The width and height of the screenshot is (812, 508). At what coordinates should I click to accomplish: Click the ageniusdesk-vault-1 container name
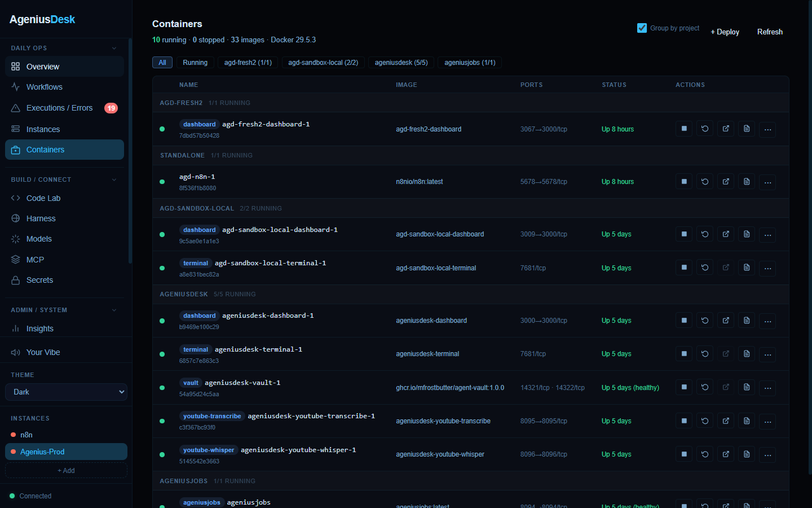click(242, 383)
